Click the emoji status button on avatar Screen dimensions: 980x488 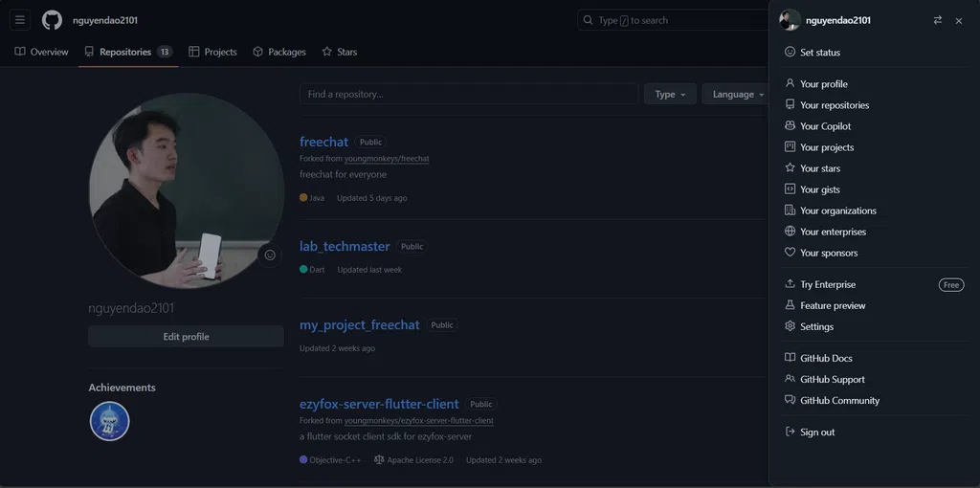coord(270,255)
